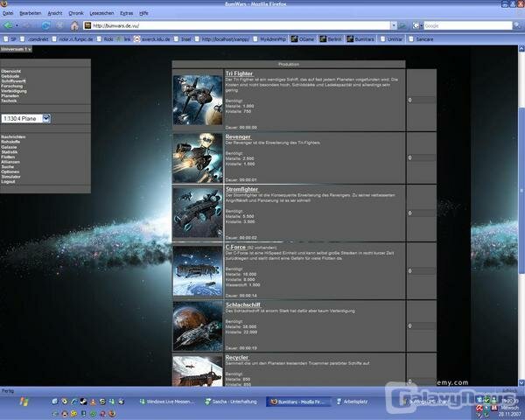The image size is (525, 420).
Task: Focus the Tri Fighter quantity field
Action: 421,100
